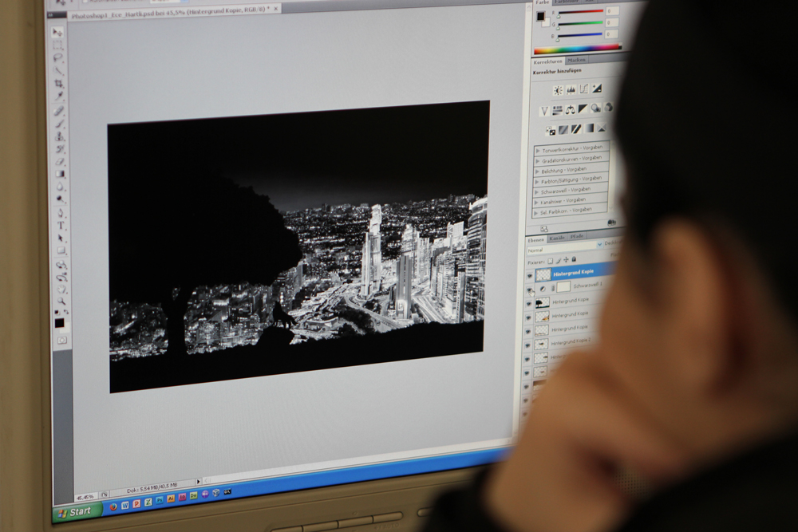
Task: Open status bar arrow menu beside Dok size
Action: (x=198, y=482)
